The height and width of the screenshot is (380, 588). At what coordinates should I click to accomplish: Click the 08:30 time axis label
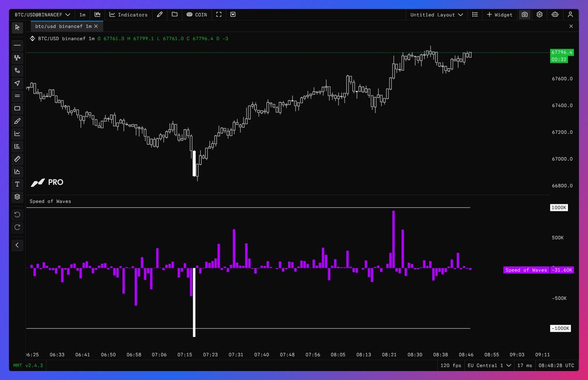[x=415, y=355]
